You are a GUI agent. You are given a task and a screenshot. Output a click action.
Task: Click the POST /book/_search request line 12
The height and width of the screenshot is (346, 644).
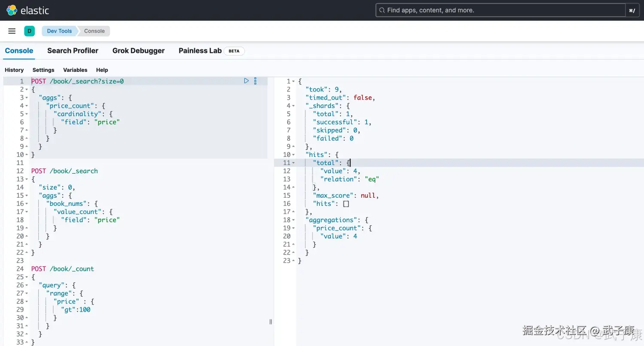(64, 171)
